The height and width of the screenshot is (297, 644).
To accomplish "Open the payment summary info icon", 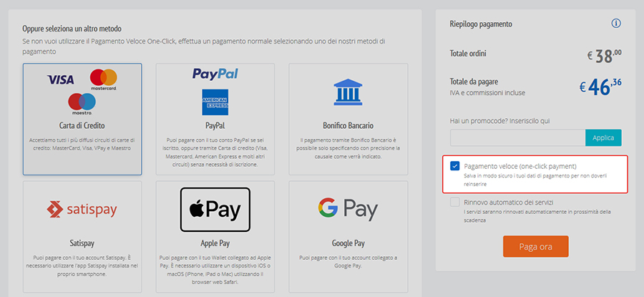I will [615, 24].
